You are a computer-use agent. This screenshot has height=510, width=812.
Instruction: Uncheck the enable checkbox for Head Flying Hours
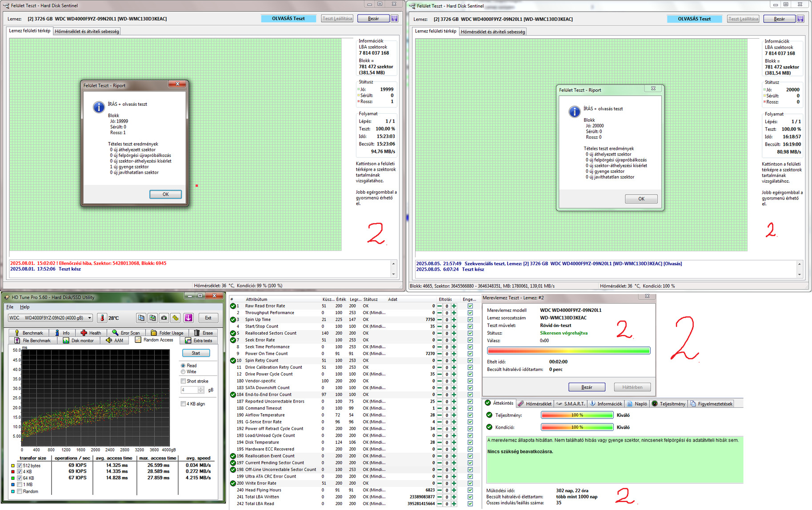(x=470, y=490)
